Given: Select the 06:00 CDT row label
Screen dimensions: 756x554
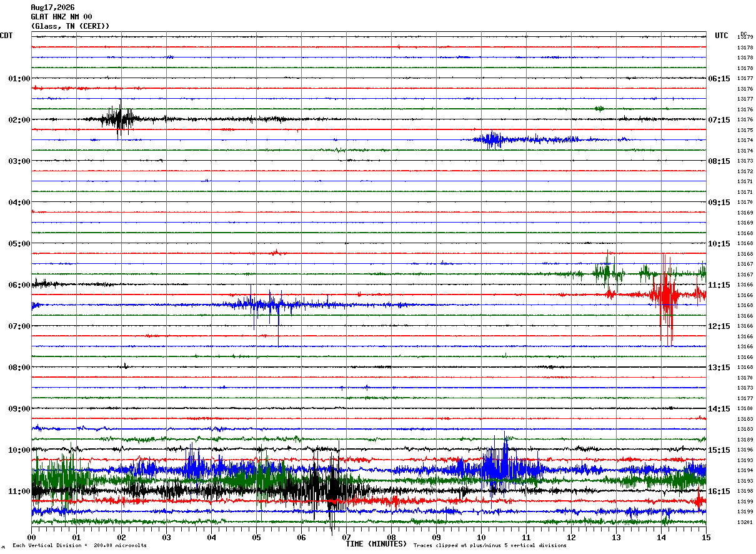Looking at the screenshot, I should [x=19, y=285].
